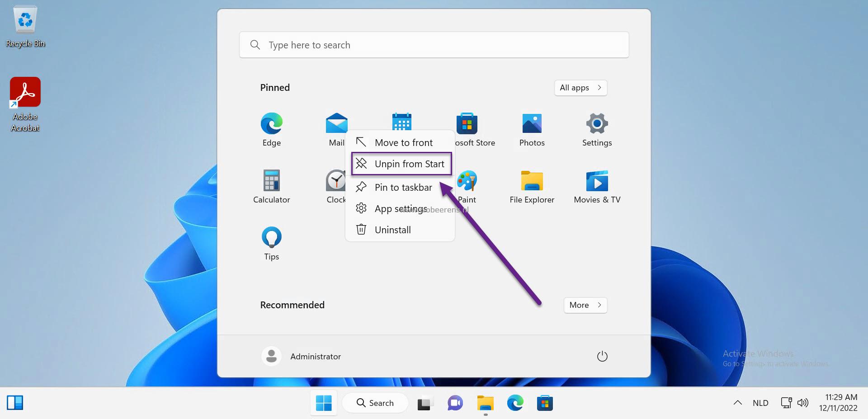Open the Edge pinned app
868x419 pixels.
click(271, 130)
